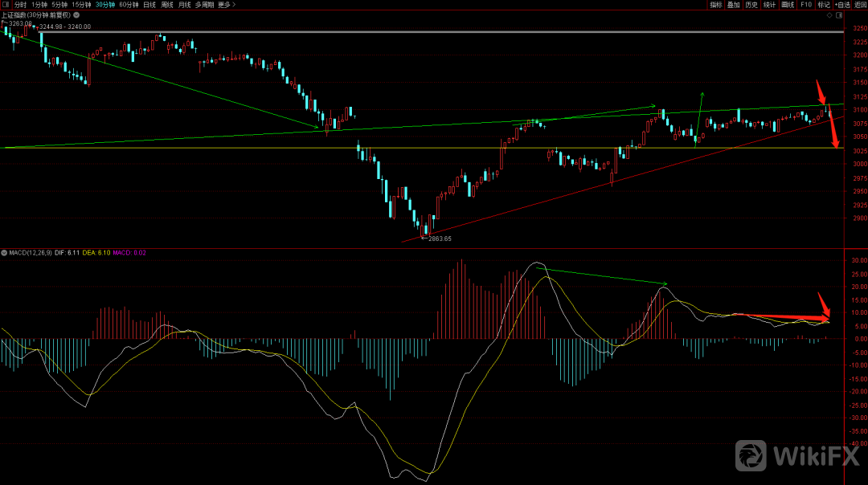Click the panel layout icon at top-left
The height and width of the screenshot is (485, 868).
click(6, 5)
